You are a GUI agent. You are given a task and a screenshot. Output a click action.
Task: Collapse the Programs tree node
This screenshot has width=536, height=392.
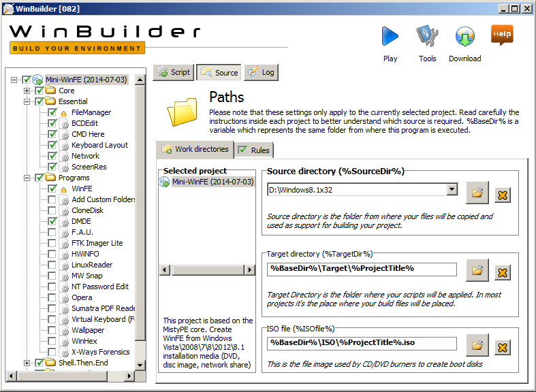[x=27, y=178]
